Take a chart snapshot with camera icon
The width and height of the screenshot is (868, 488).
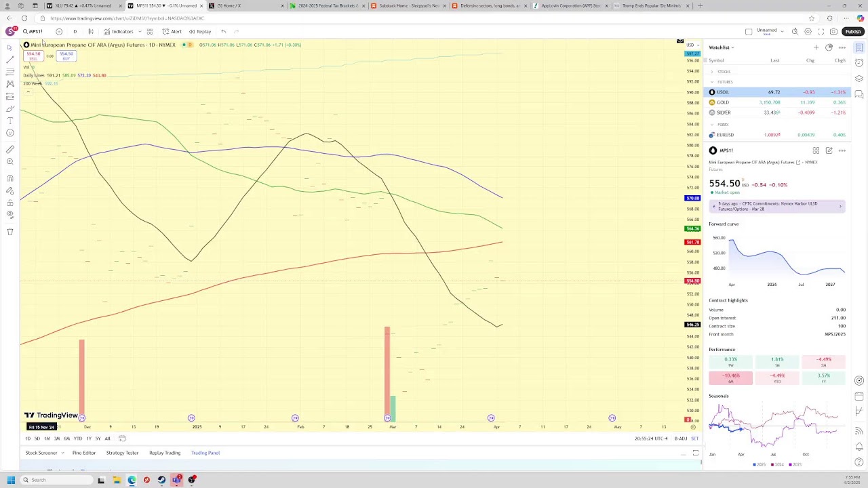coord(833,31)
